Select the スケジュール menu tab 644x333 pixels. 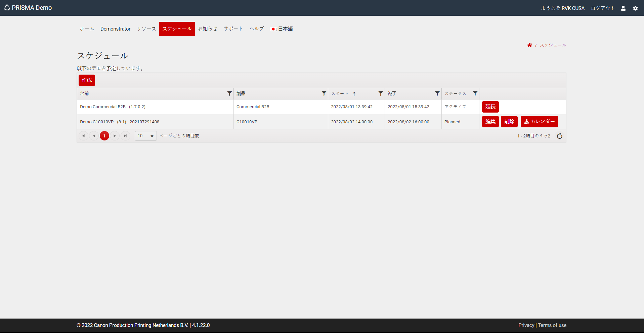[177, 29]
